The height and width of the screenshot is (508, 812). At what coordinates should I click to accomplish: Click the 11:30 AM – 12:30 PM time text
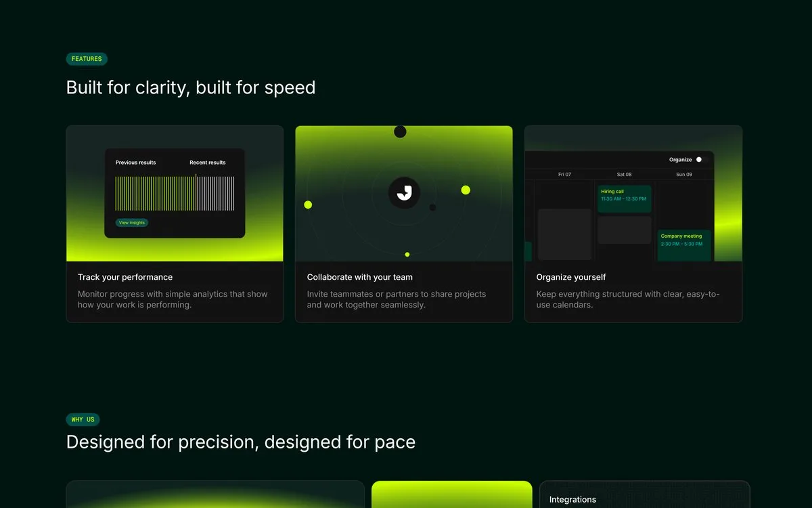pos(623,199)
